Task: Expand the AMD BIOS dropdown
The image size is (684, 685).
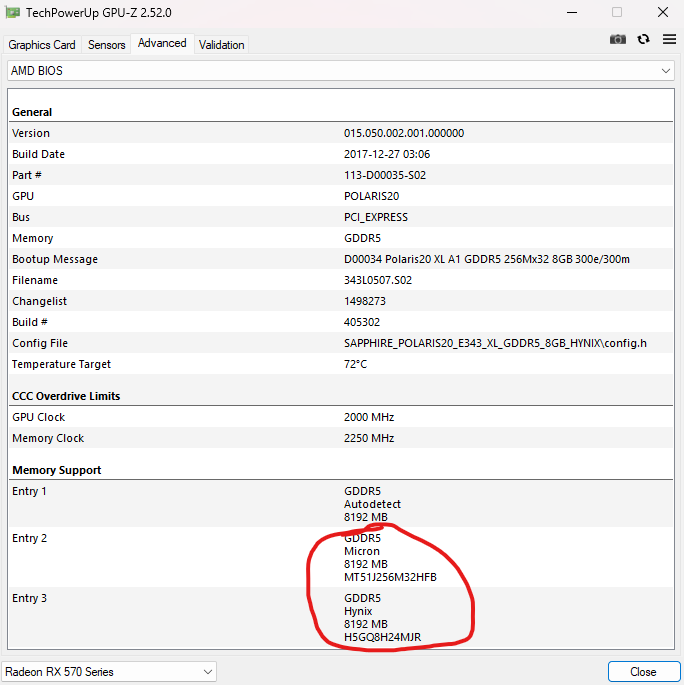Action: [x=341, y=71]
